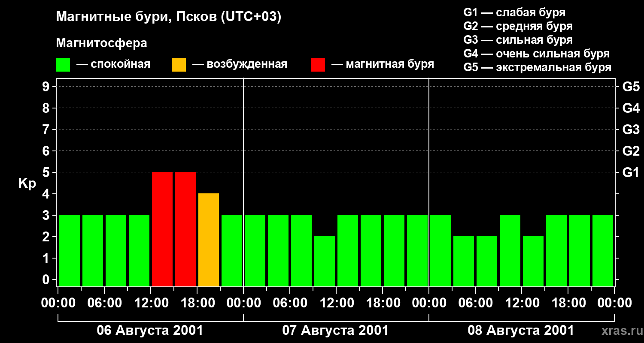Click the red bar ending at 18:00 on 06 August

[x=185, y=229]
